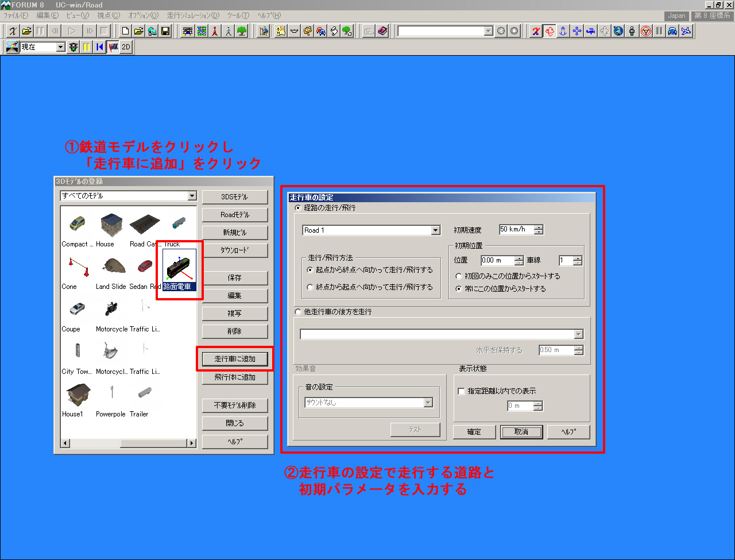Start the simulation with the play triangle
This screenshot has height=560, width=735.
tap(72, 31)
